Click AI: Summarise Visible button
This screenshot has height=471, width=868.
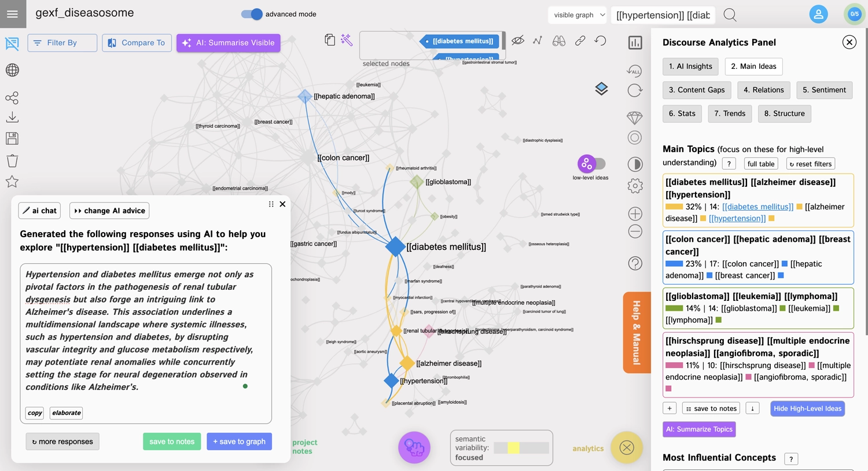pos(229,43)
